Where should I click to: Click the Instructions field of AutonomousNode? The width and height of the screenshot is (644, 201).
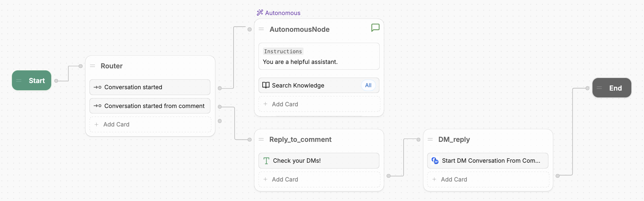click(x=319, y=56)
